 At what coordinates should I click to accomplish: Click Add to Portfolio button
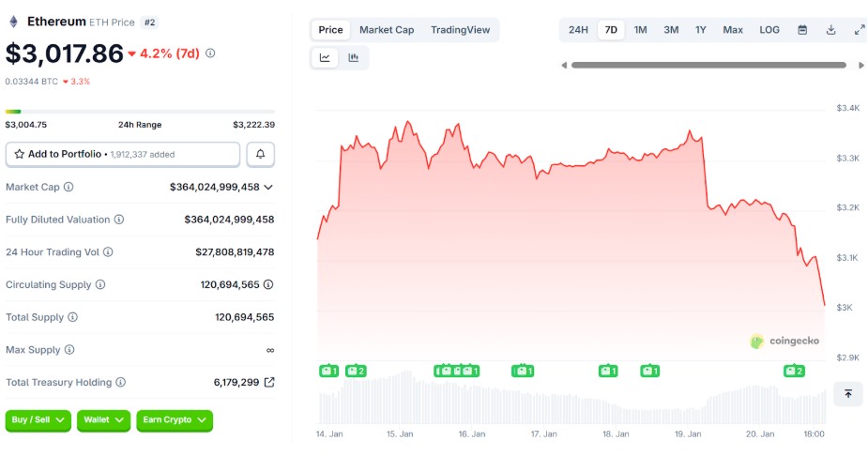pyautogui.click(x=123, y=154)
